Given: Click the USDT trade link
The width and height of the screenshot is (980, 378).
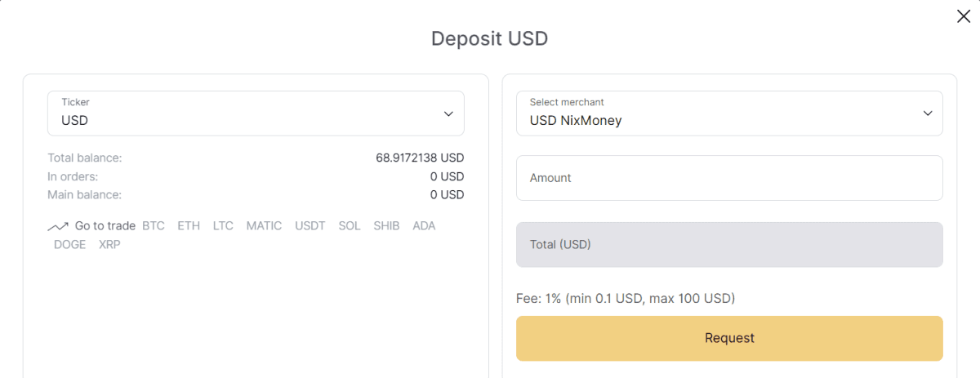Looking at the screenshot, I should [310, 226].
